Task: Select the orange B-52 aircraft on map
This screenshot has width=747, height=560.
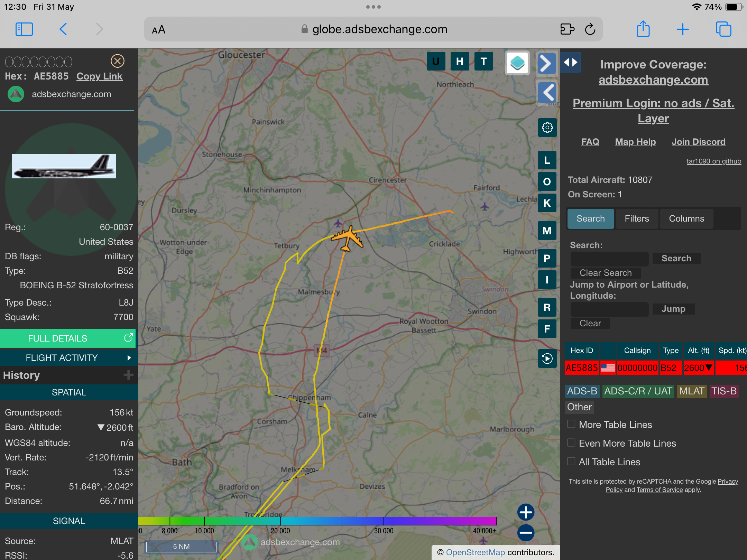Action: [x=348, y=239]
